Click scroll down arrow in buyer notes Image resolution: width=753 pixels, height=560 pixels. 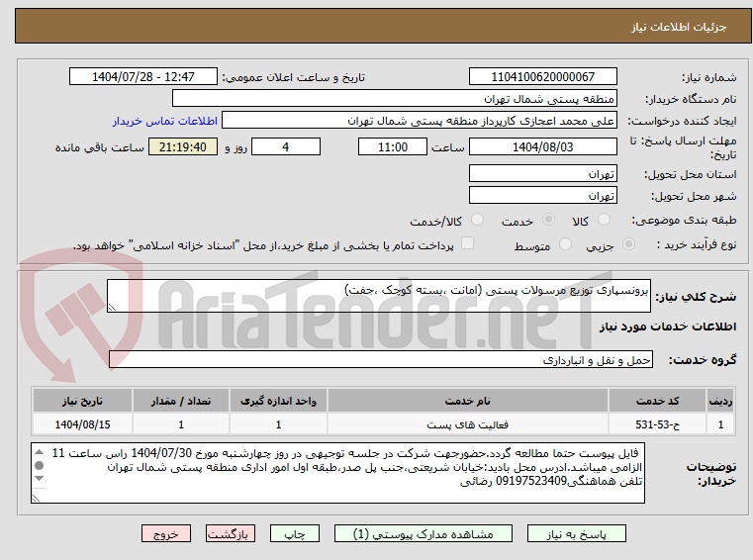point(40,478)
